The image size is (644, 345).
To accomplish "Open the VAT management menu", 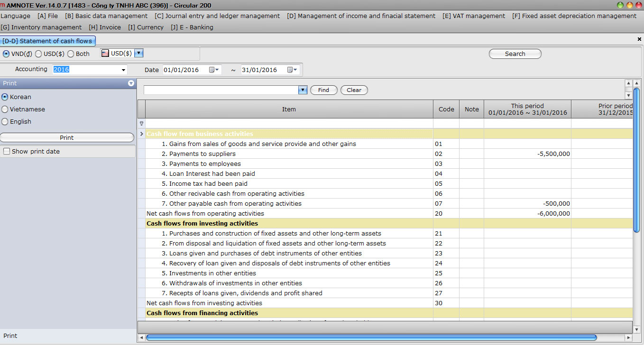I will point(474,16).
